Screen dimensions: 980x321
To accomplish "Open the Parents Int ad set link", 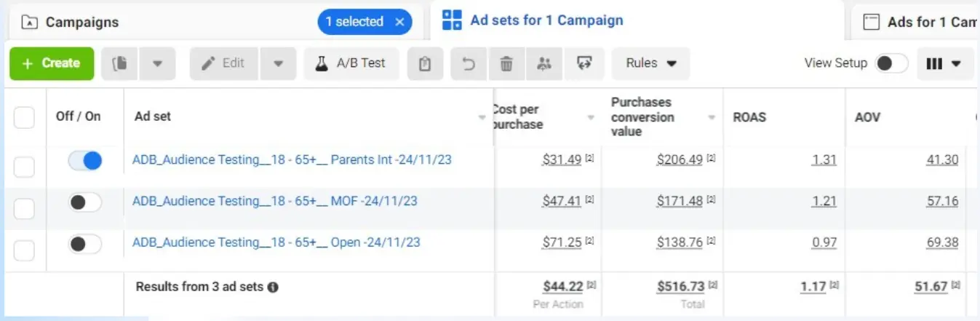I will click(292, 159).
